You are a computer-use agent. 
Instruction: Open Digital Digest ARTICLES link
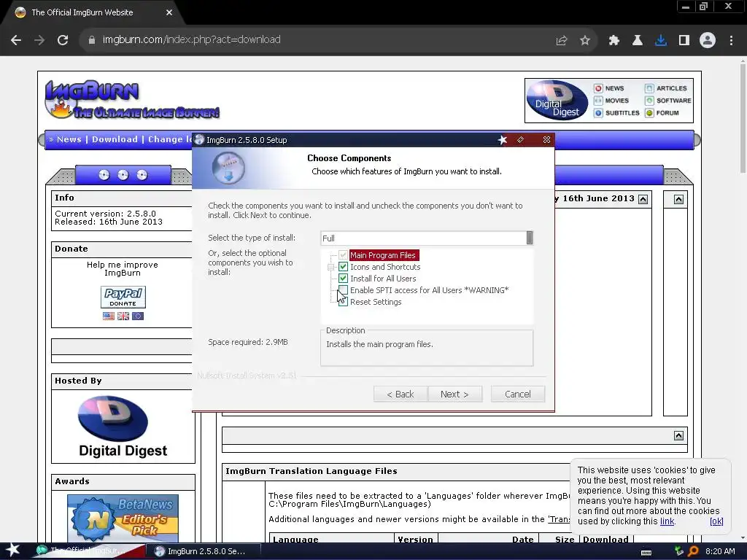666,88
